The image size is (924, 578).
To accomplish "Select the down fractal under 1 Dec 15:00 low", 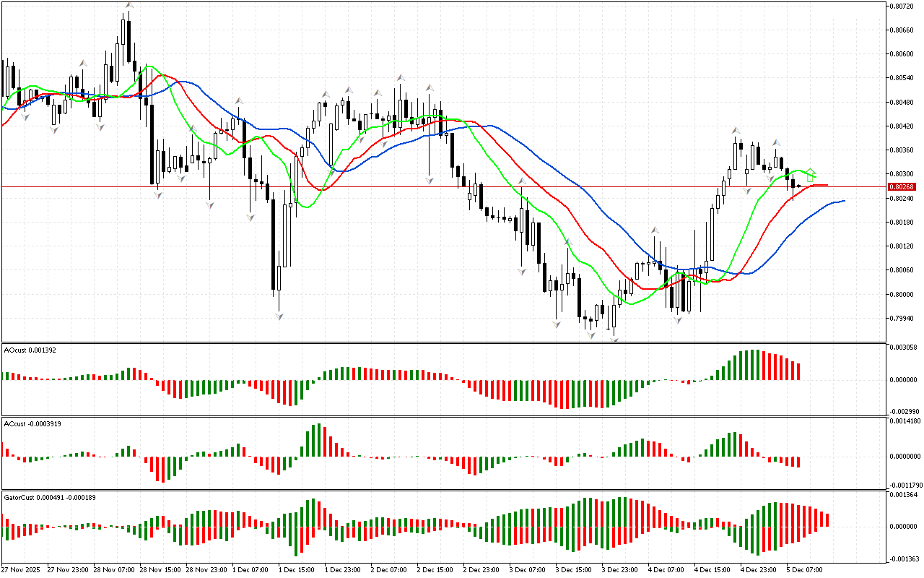I will pos(279,316).
